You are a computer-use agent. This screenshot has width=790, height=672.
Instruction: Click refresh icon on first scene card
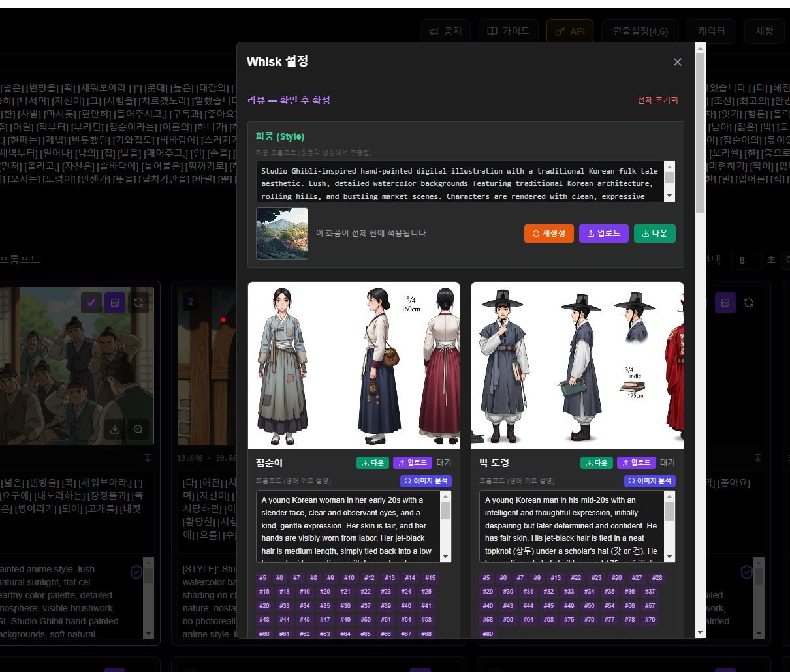click(x=138, y=303)
